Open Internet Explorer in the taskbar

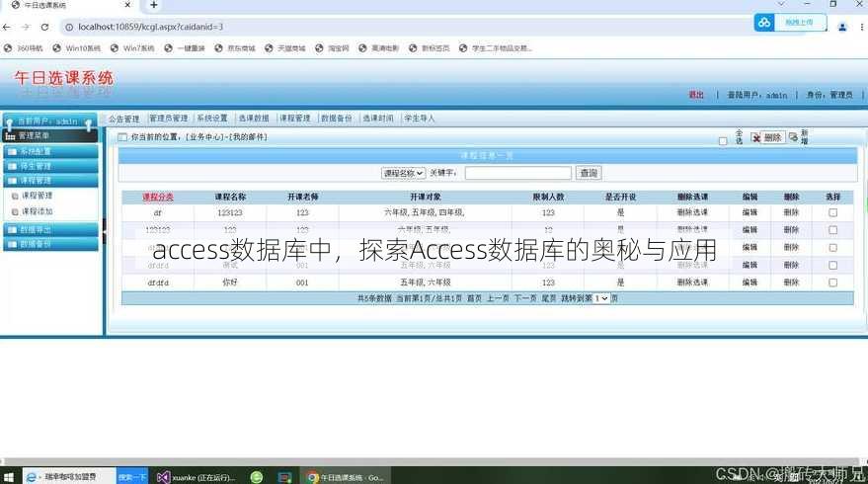tap(32, 477)
